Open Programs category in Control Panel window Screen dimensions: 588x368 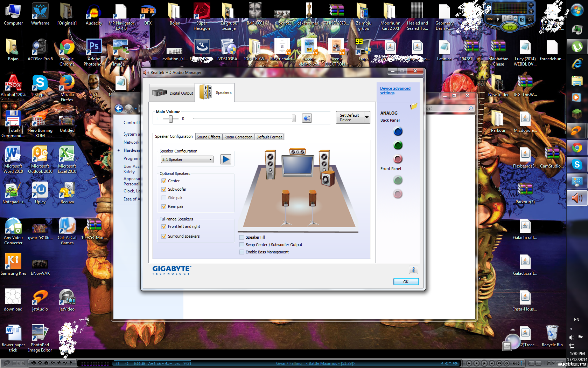coord(132,158)
